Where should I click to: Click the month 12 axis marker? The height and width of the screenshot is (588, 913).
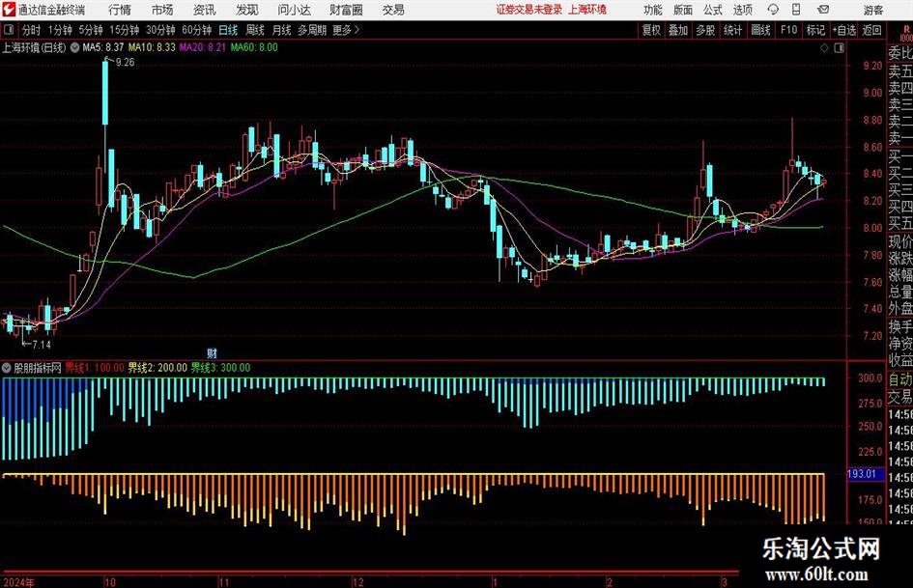click(x=358, y=582)
